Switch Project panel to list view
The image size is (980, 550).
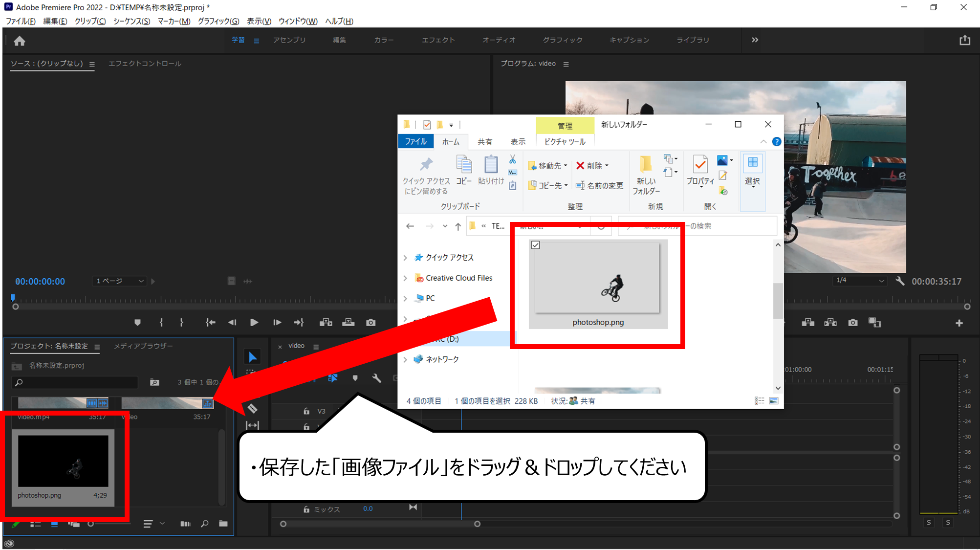36,524
